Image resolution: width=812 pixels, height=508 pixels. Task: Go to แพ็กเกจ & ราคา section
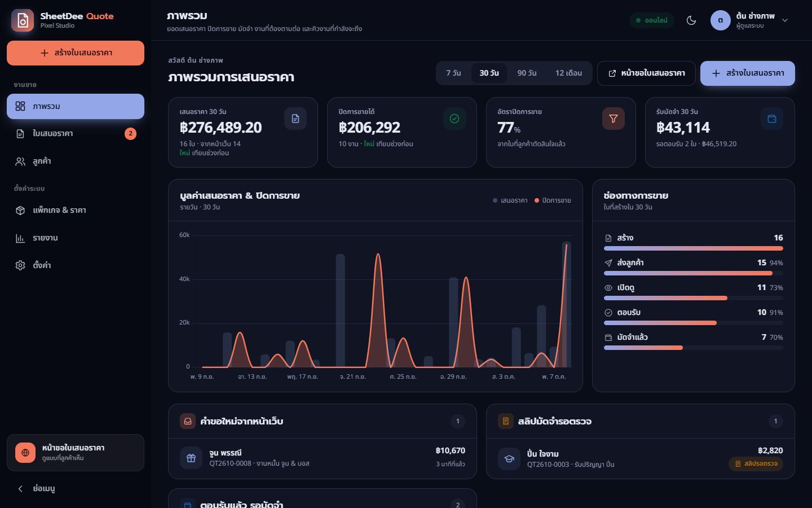click(76, 210)
